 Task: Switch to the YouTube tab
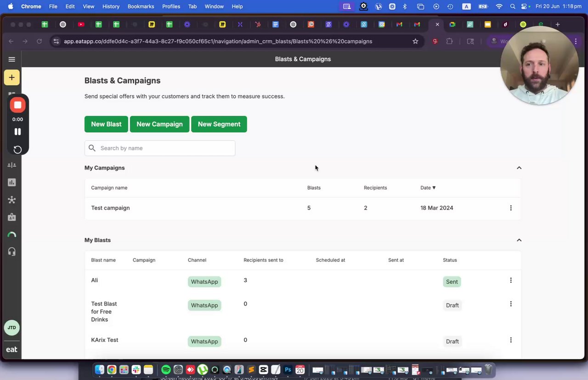[81, 24]
